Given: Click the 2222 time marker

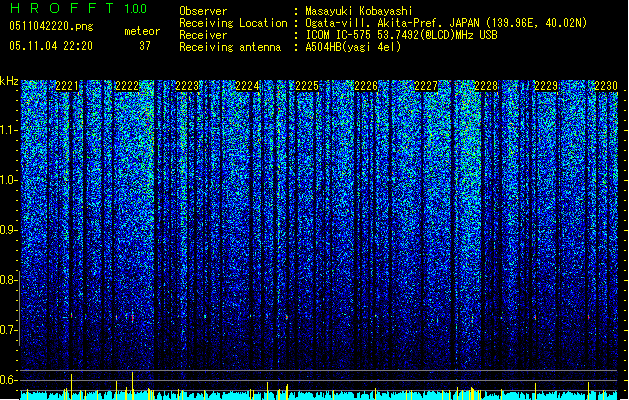Looking at the screenshot, I should 127,86.
